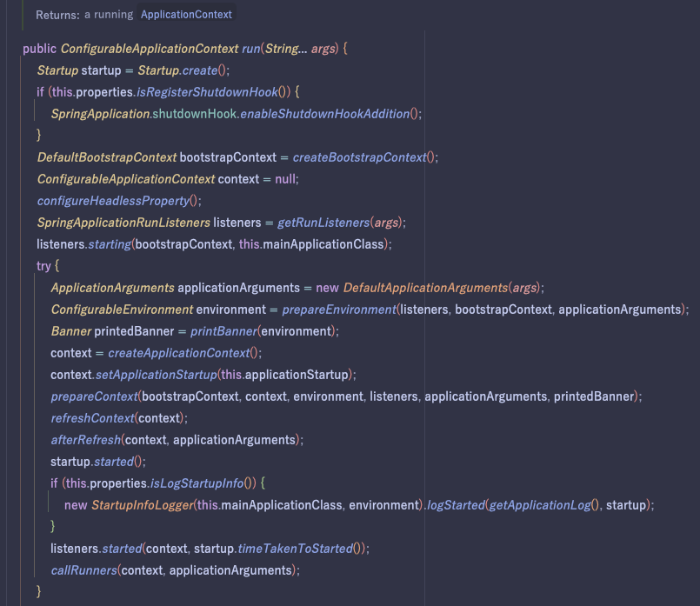
Task: Click getRunListeners method call
Action: [323, 223]
